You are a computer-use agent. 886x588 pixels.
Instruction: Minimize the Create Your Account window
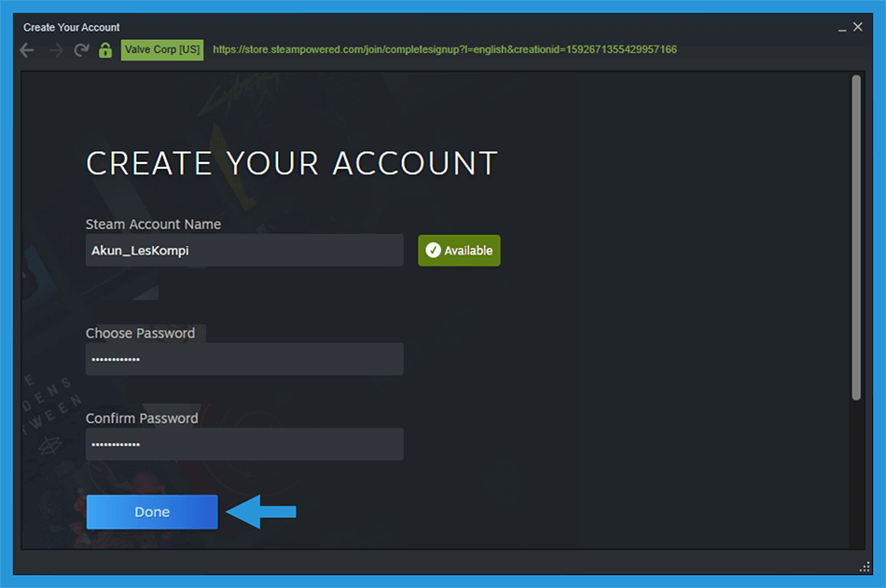pyautogui.click(x=842, y=28)
